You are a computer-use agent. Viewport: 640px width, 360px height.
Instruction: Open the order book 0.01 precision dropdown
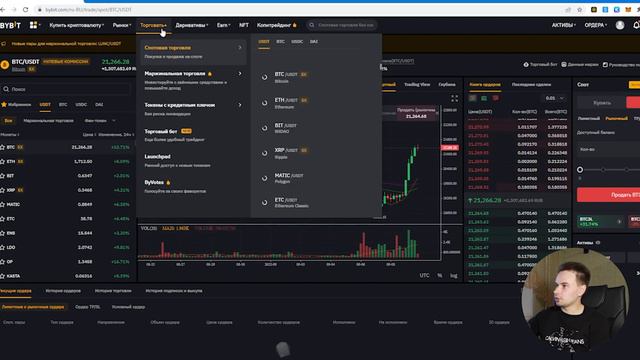pos(555,98)
